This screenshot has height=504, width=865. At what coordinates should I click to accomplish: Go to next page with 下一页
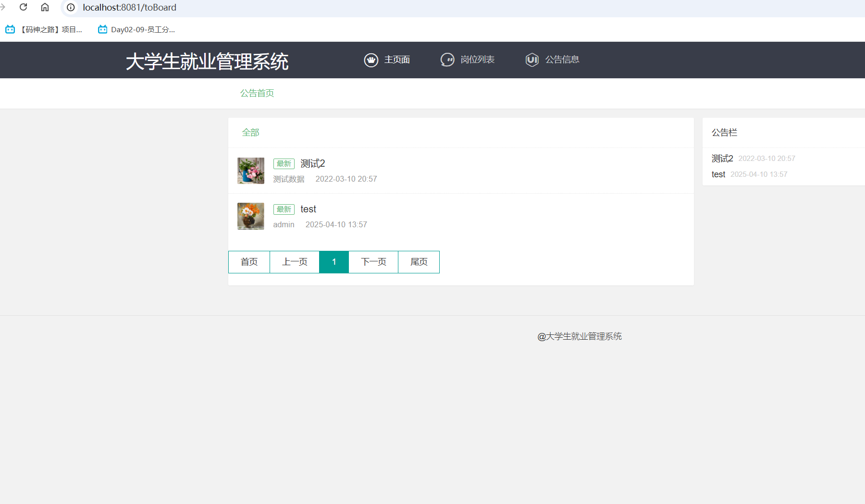[373, 262]
